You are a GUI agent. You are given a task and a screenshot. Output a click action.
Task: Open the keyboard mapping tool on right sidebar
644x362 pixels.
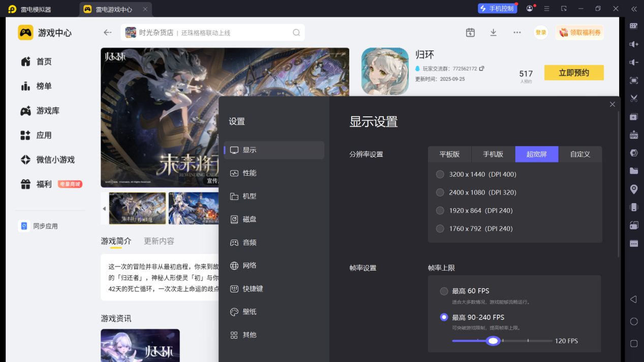pos(633,25)
